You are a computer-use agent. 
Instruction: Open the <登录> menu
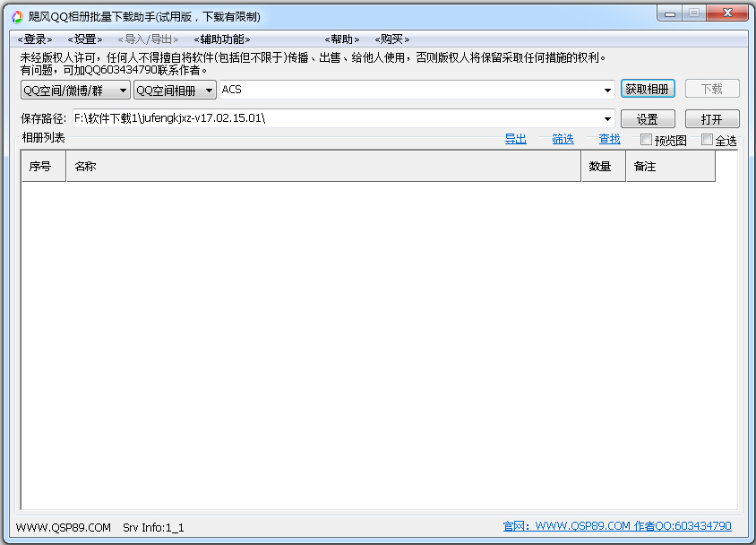[35, 39]
